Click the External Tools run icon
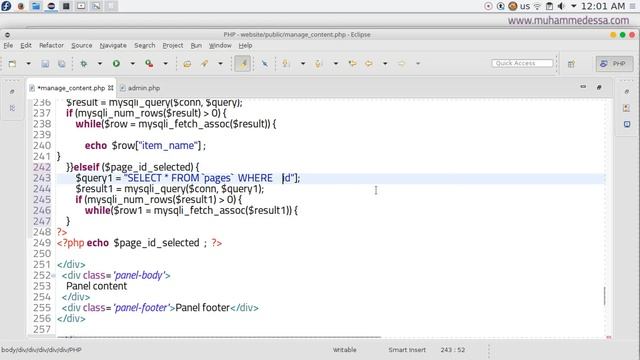 click(149, 64)
